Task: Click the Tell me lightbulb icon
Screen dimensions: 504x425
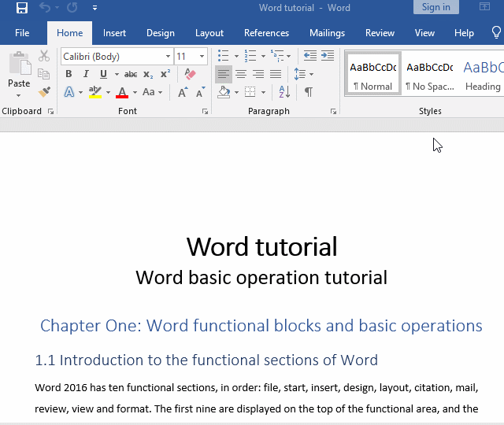Action: click(x=496, y=32)
